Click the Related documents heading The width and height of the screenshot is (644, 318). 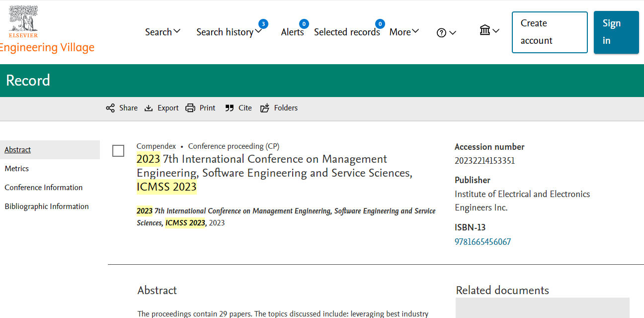502,291
